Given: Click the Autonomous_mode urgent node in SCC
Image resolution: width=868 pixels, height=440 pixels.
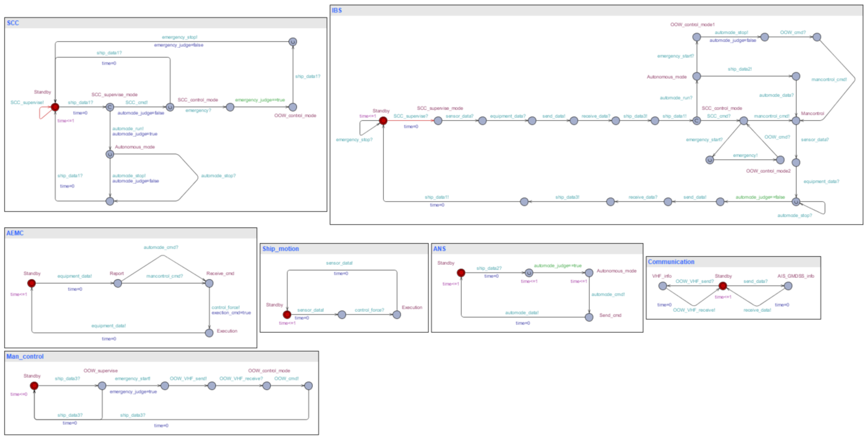Looking at the screenshot, I should [x=110, y=154].
